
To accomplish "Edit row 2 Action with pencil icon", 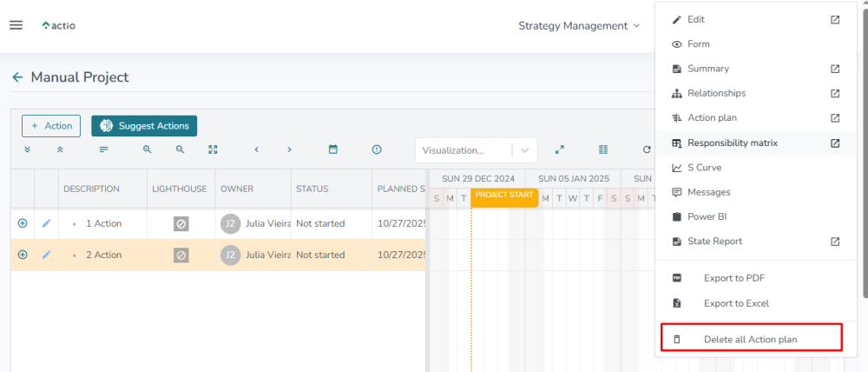I will coord(47,255).
